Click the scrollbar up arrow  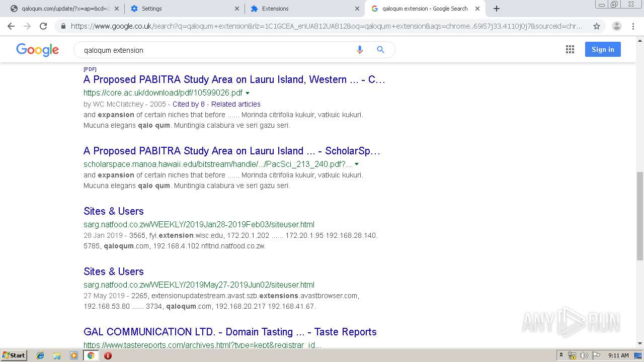pyautogui.click(x=640, y=40)
